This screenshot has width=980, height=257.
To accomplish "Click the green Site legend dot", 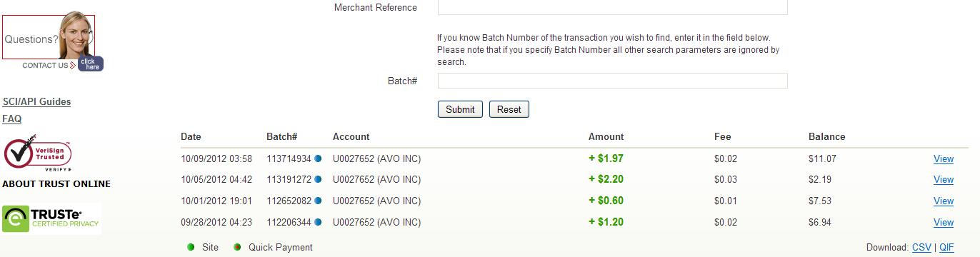I will click(x=191, y=247).
